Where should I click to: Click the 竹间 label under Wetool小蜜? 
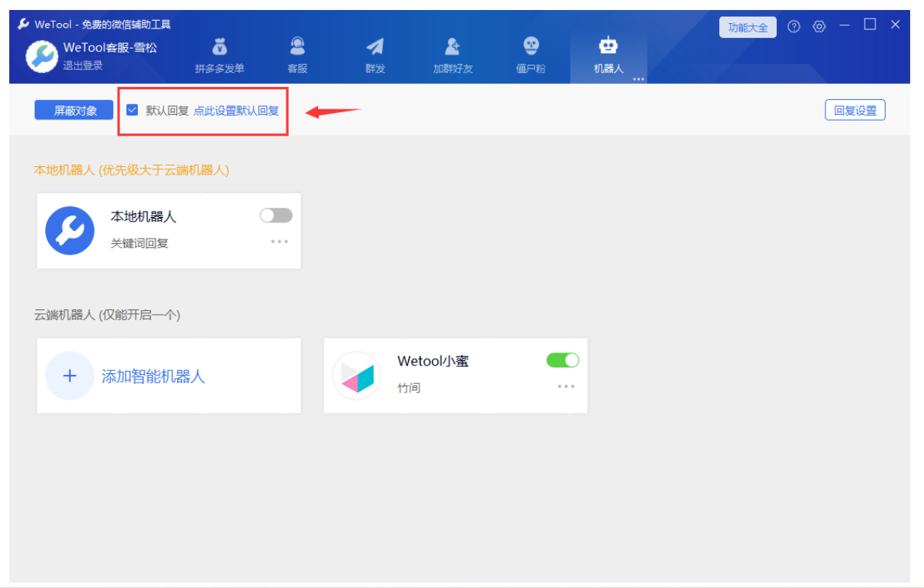pos(409,388)
